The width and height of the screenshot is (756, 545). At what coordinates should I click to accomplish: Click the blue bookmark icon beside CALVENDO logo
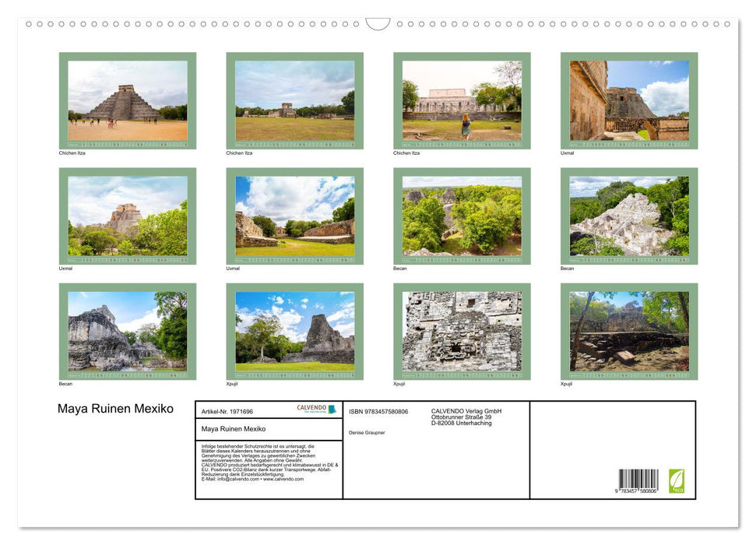[x=332, y=408]
